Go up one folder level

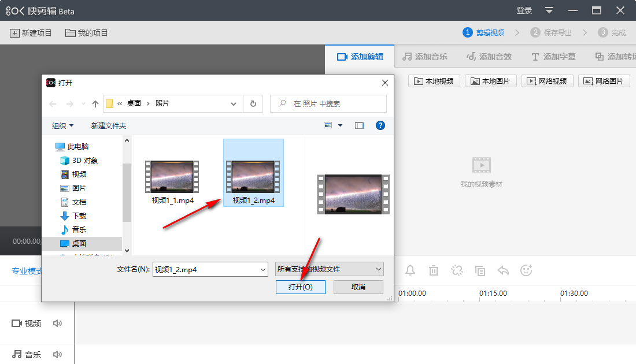tap(95, 104)
